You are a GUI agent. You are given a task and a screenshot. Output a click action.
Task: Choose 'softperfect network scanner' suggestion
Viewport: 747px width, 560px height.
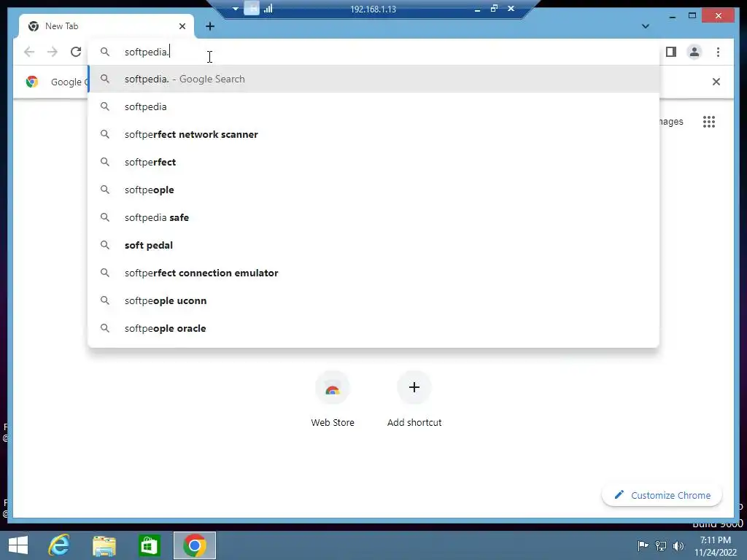pyautogui.click(x=374, y=134)
